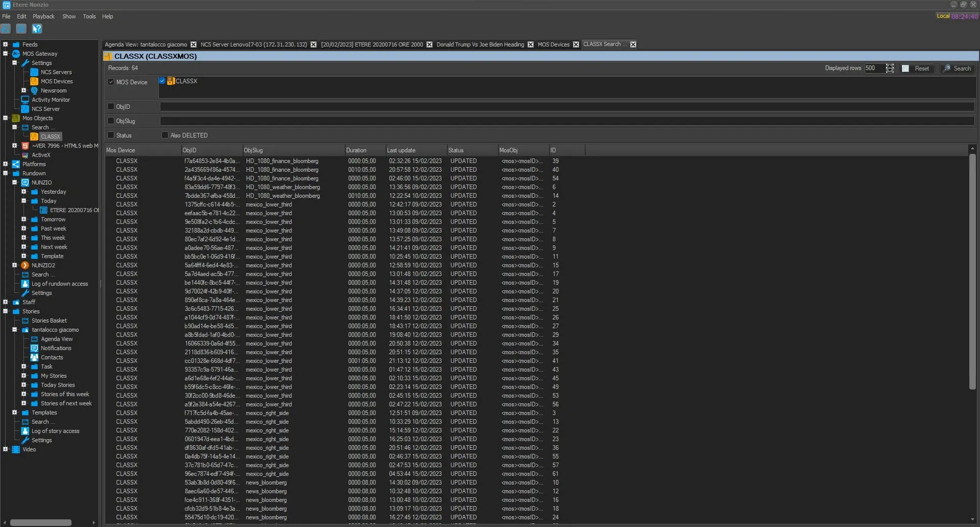The image size is (980, 527).
Task: Click the Search button with magnifier
Action: click(x=957, y=68)
